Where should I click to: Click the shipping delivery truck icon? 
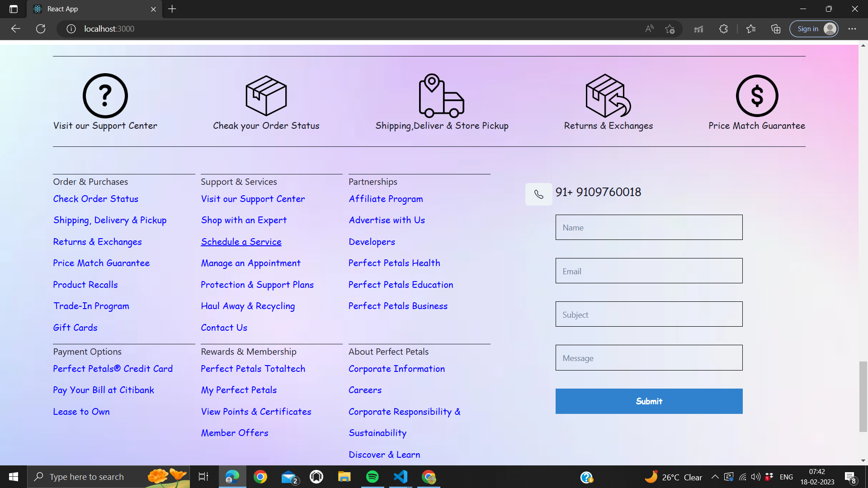click(x=441, y=96)
